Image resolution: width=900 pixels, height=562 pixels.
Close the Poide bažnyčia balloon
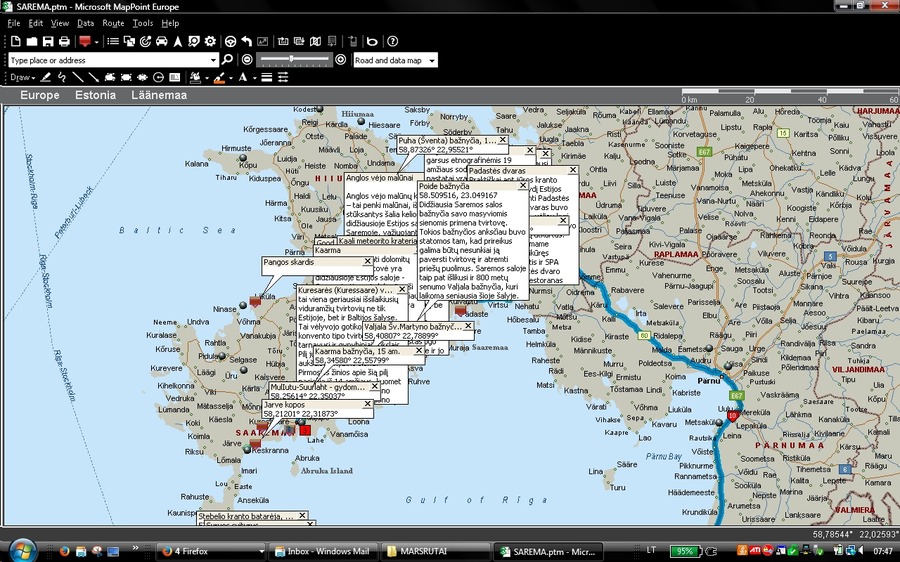(523, 185)
